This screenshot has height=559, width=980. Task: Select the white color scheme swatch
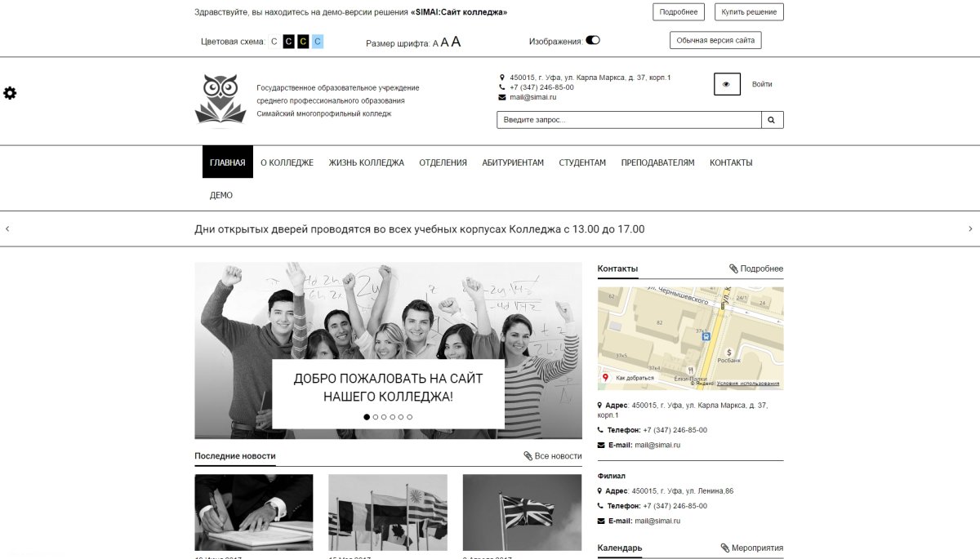(x=274, y=42)
